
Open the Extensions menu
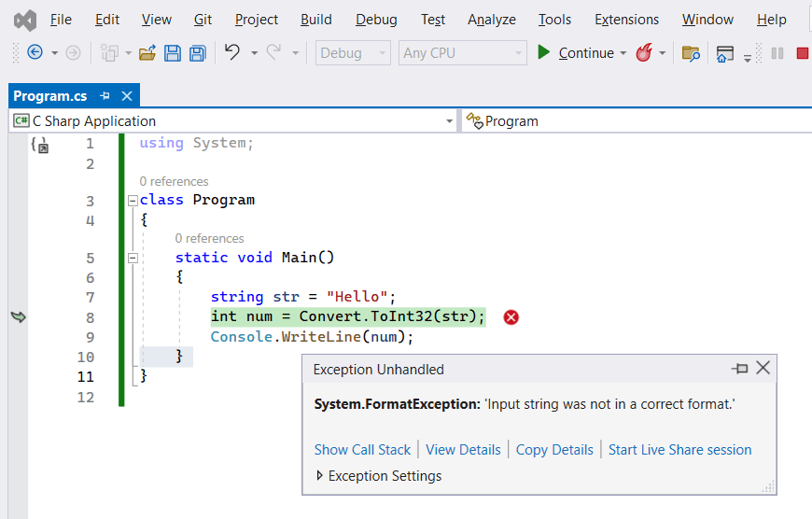626,20
